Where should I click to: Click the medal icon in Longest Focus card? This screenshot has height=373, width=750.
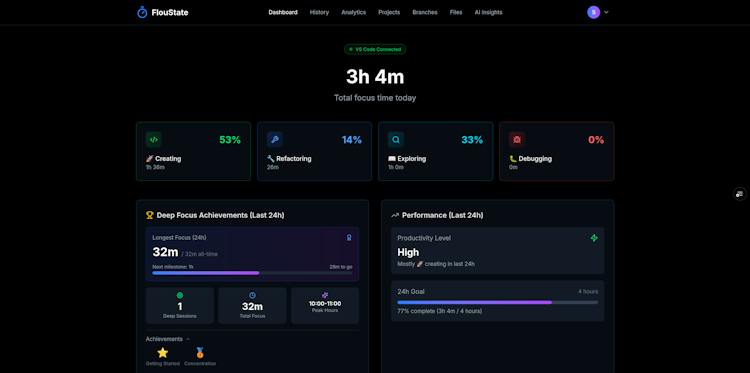point(349,237)
